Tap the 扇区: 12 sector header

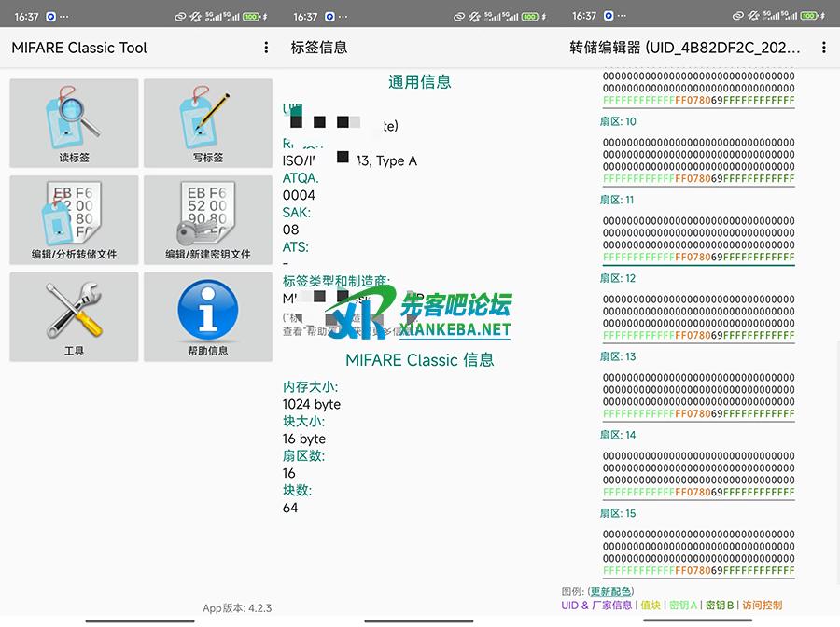(618, 278)
